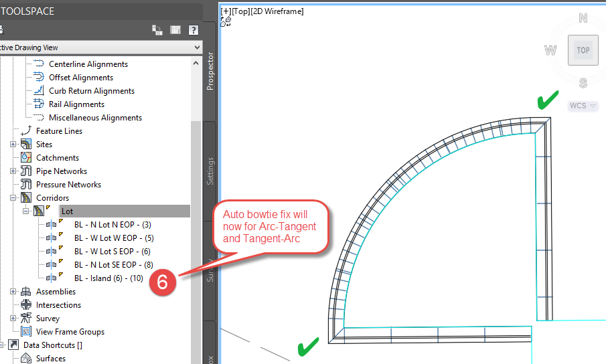Click the Surfaces icon
606x364 pixels.
(26, 358)
